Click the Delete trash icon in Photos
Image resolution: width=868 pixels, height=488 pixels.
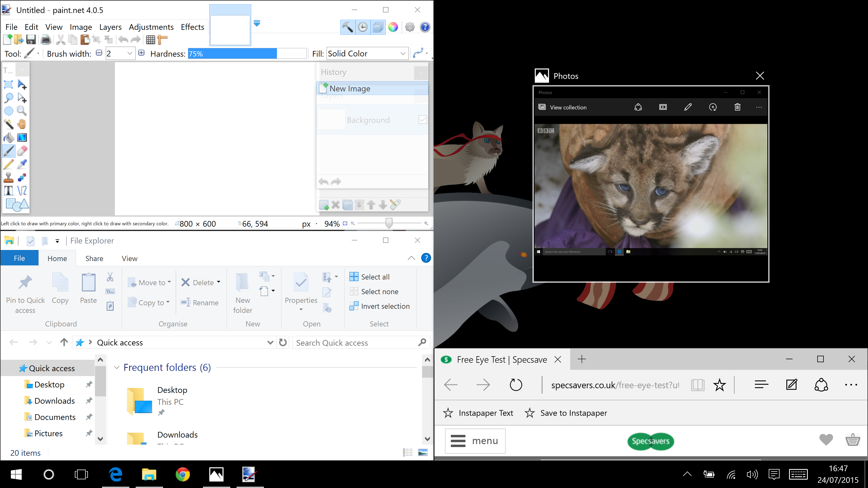737,107
